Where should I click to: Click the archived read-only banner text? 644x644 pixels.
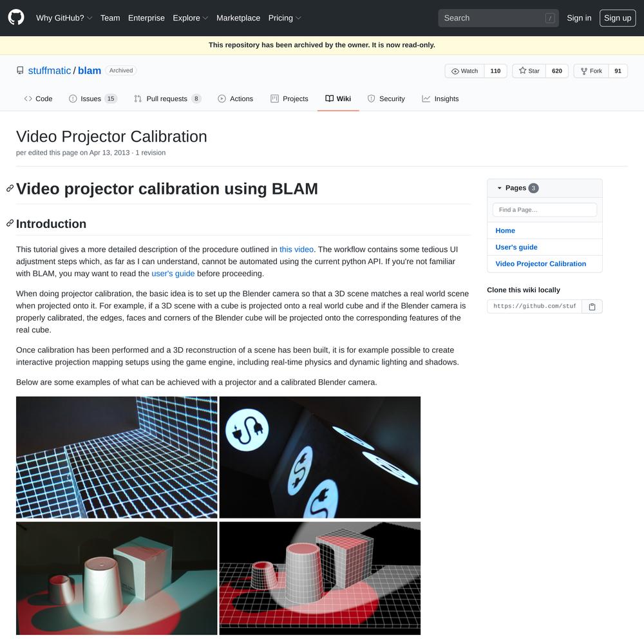click(x=321, y=45)
